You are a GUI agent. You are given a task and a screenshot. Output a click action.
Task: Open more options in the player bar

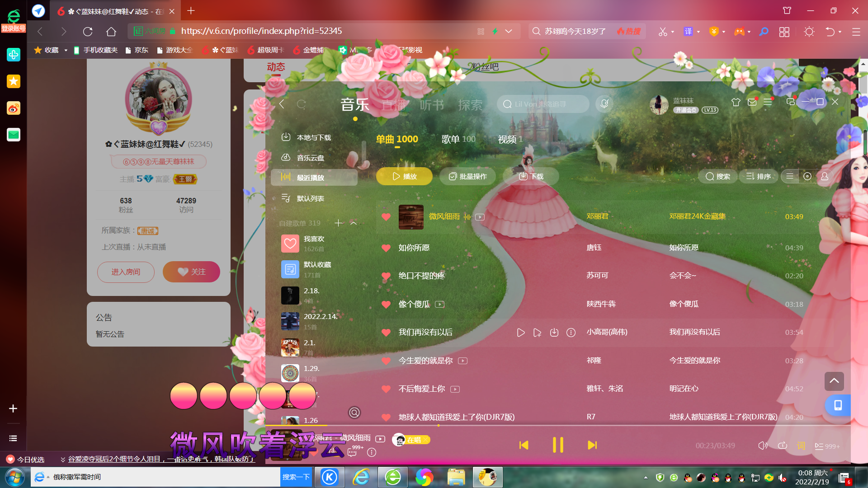[372, 452]
